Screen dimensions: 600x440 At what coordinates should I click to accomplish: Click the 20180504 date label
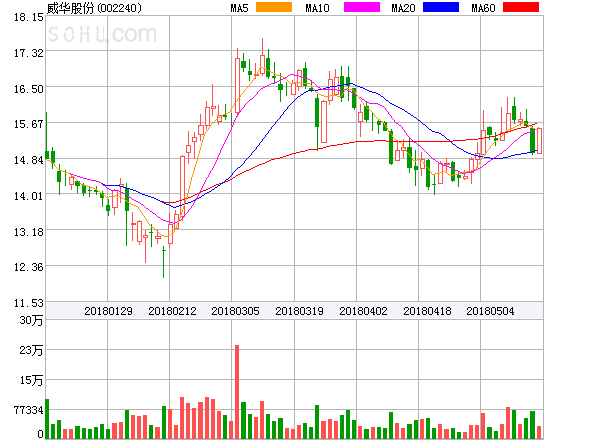coord(490,311)
